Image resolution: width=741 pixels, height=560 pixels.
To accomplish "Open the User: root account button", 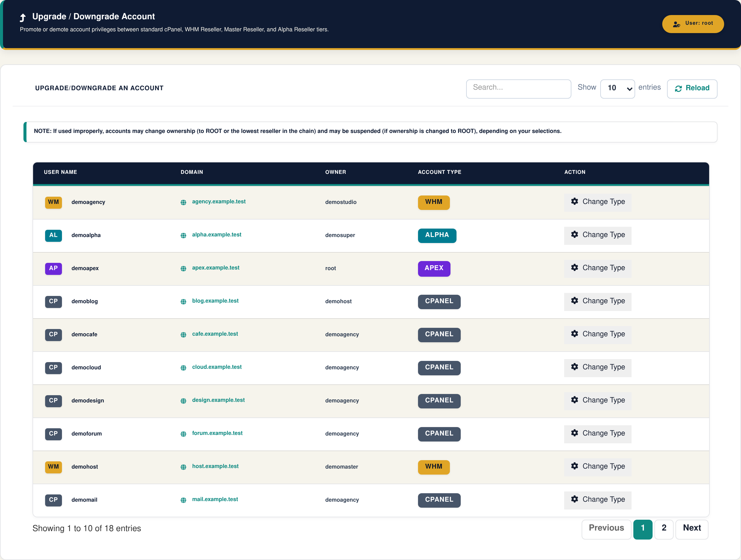I will (693, 24).
